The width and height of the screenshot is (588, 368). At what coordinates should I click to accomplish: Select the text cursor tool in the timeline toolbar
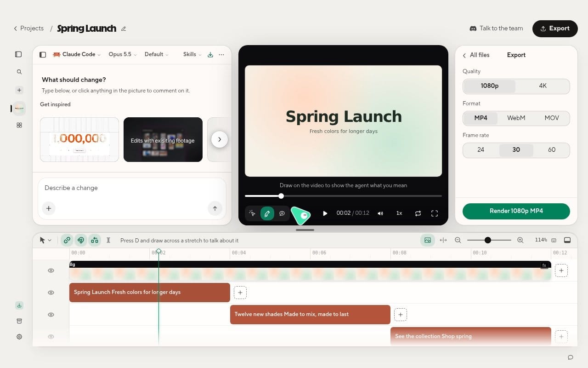tap(108, 240)
